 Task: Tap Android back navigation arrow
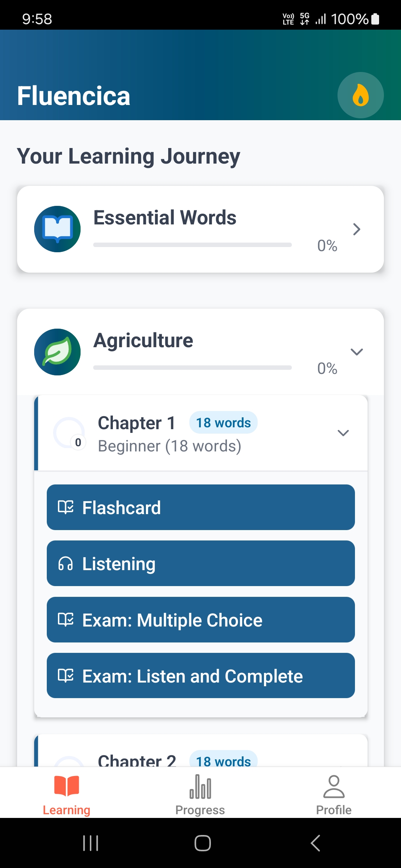[315, 843]
